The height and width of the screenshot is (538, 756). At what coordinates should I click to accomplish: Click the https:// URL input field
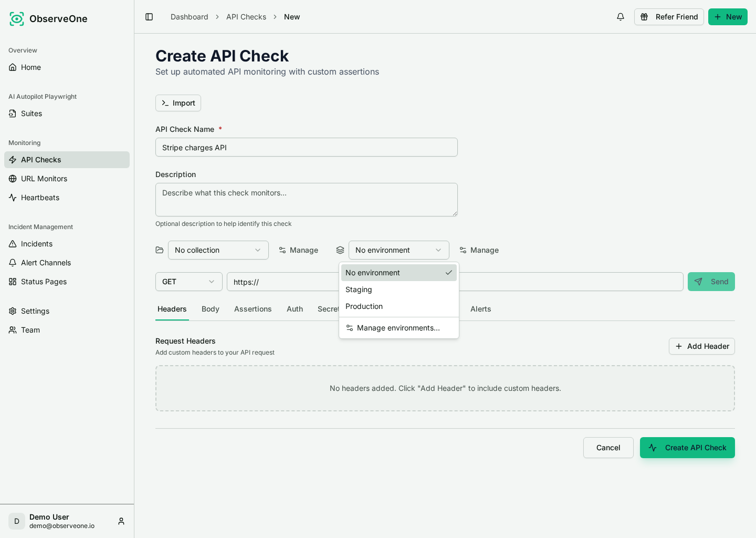[455, 282]
